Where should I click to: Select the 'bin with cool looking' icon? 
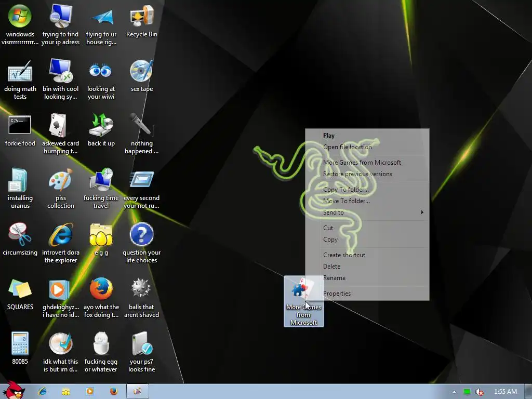click(x=60, y=79)
